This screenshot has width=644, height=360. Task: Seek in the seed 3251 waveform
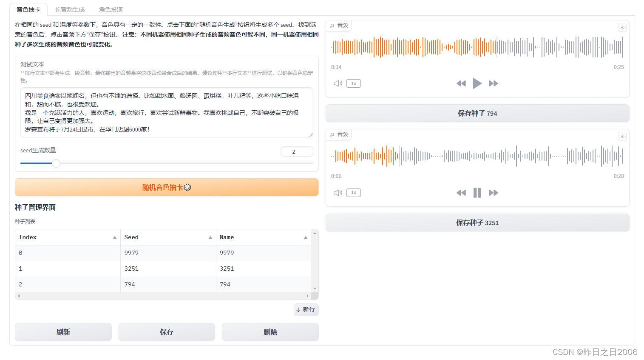[477, 156]
